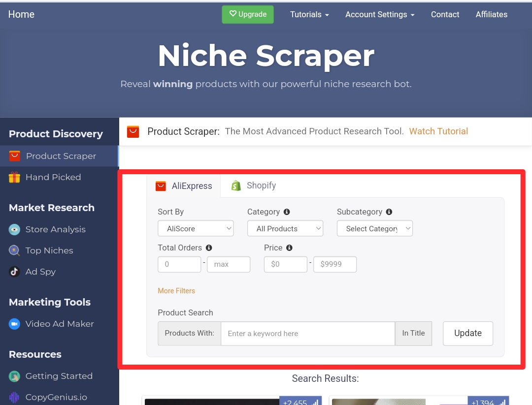Click the AliExpress tab logo icon
532x405 pixels.
click(161, 186)
